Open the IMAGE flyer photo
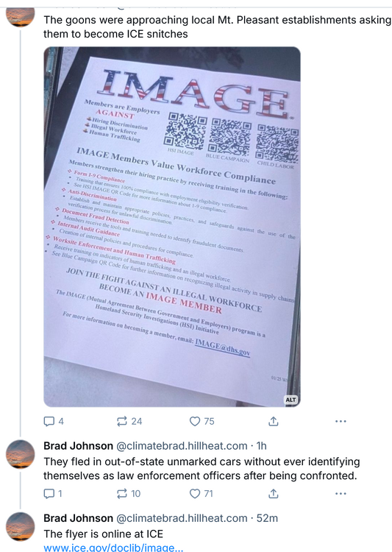Screen dimensions: 392x552 click(x=172, y=227)
